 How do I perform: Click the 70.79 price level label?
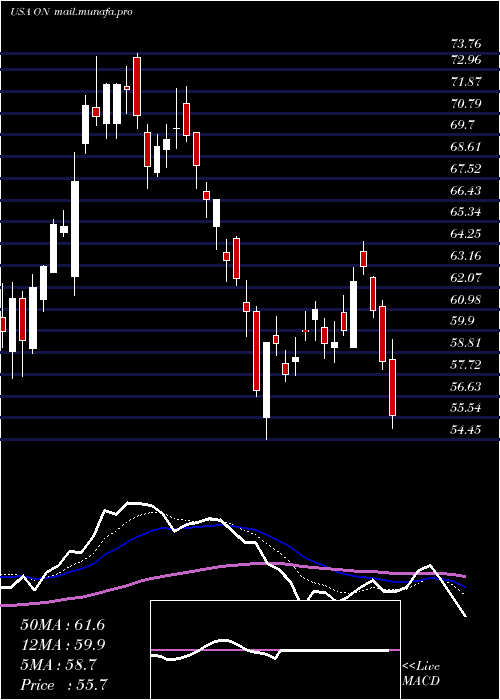click(467, 104)
